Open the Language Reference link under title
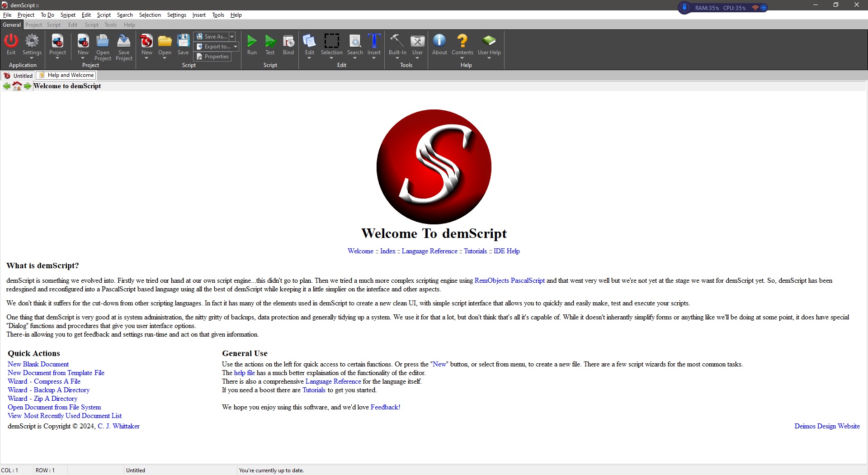 (429, 251)
